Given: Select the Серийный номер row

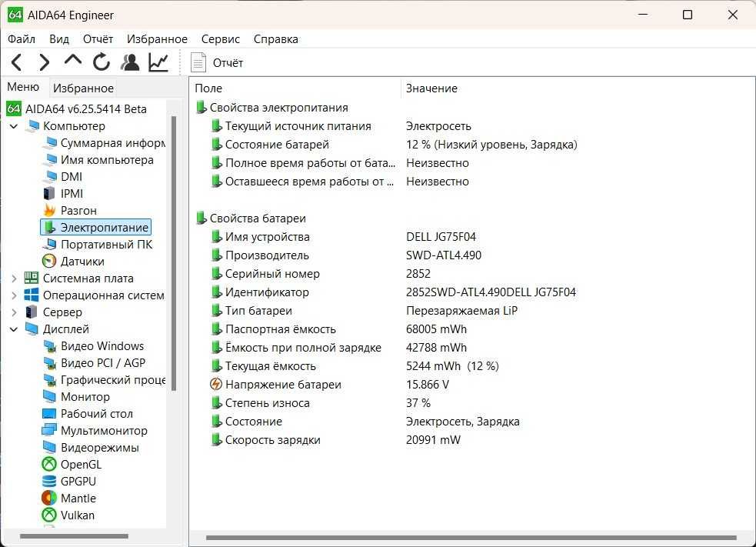Looking at the screenshot, I should point(321,274).
